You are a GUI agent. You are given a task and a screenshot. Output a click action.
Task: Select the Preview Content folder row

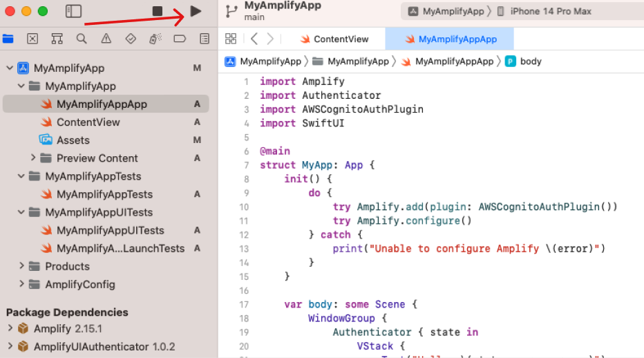[x=106, y=158]
